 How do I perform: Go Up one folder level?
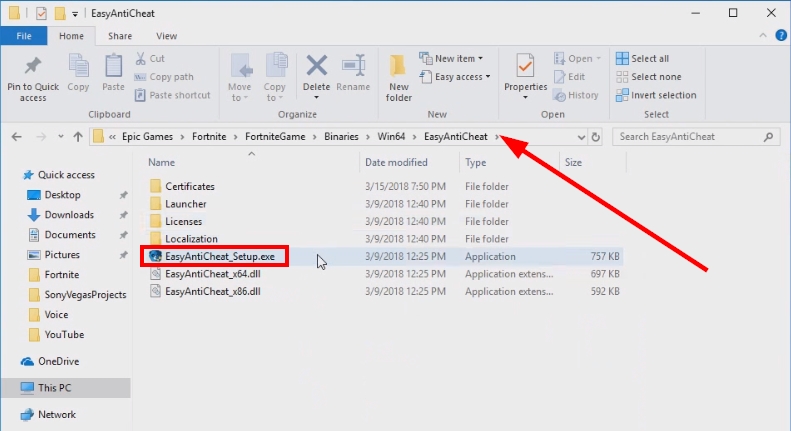click(x=78, y=137)
